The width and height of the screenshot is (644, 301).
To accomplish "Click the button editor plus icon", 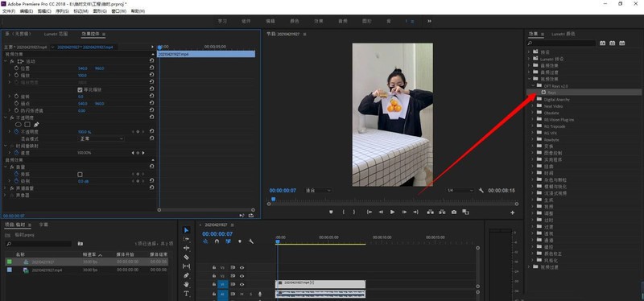I will coord(513,212).
